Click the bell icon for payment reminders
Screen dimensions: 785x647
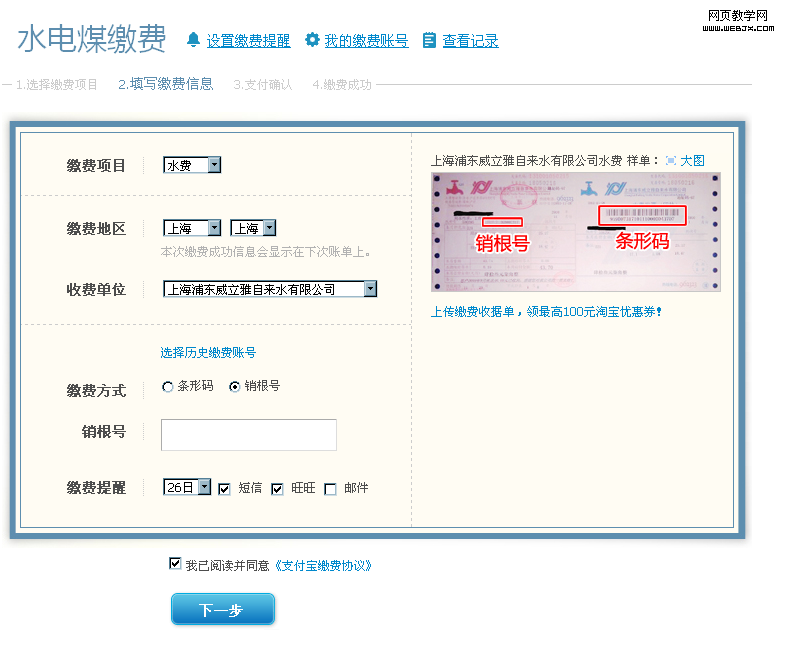click(193, 40)
